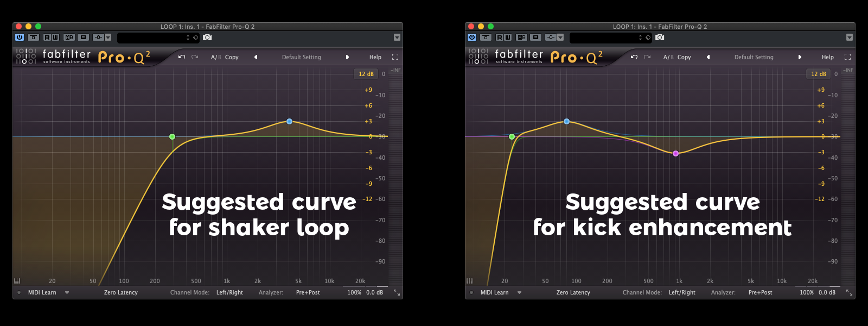Enable Read automation (R) in left window
868x326 pixels.
47,37
